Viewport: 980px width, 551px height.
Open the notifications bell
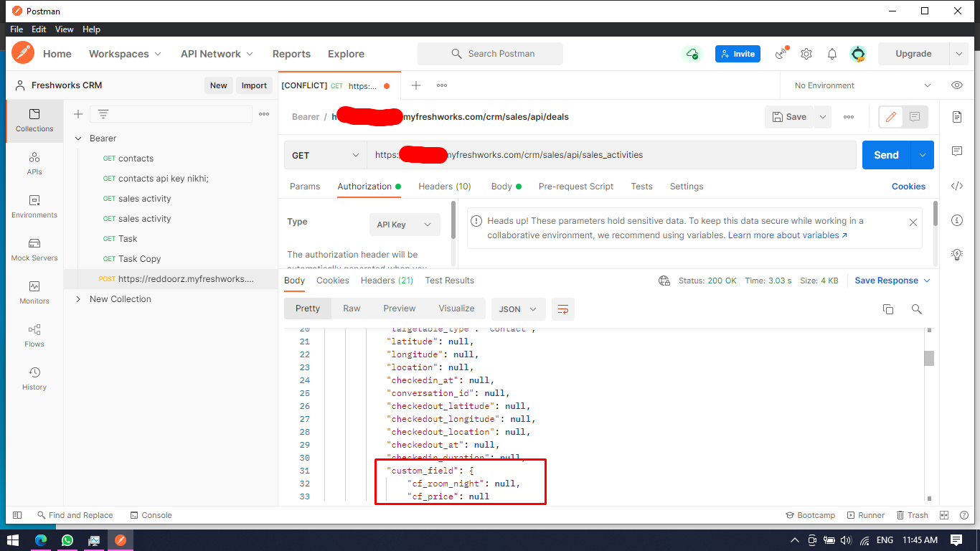point(832,54)
